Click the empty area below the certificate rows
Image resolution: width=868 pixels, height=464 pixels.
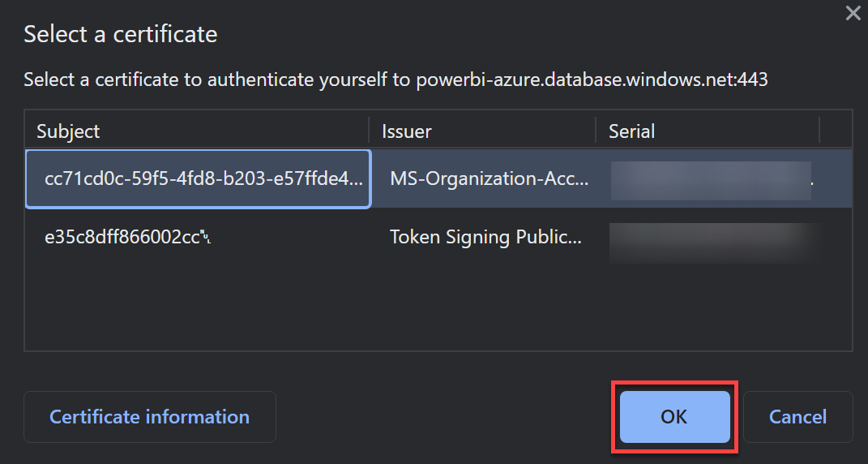coord(438,307)
